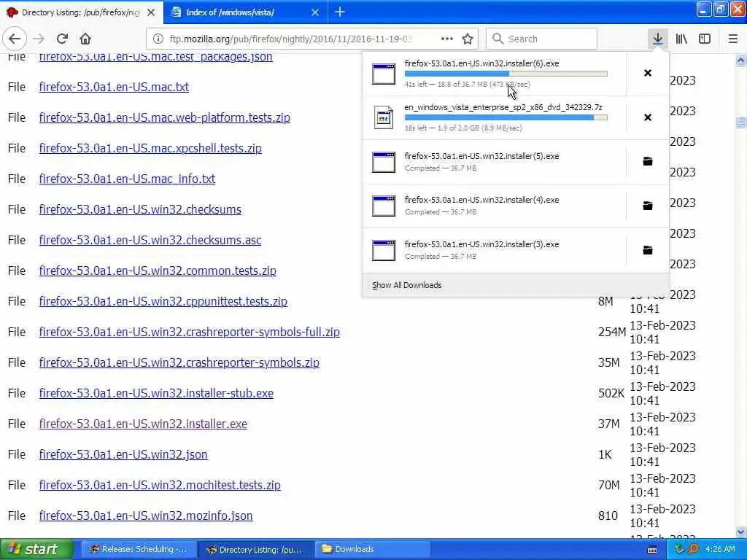Open win32.checksums.asc link

150,240
